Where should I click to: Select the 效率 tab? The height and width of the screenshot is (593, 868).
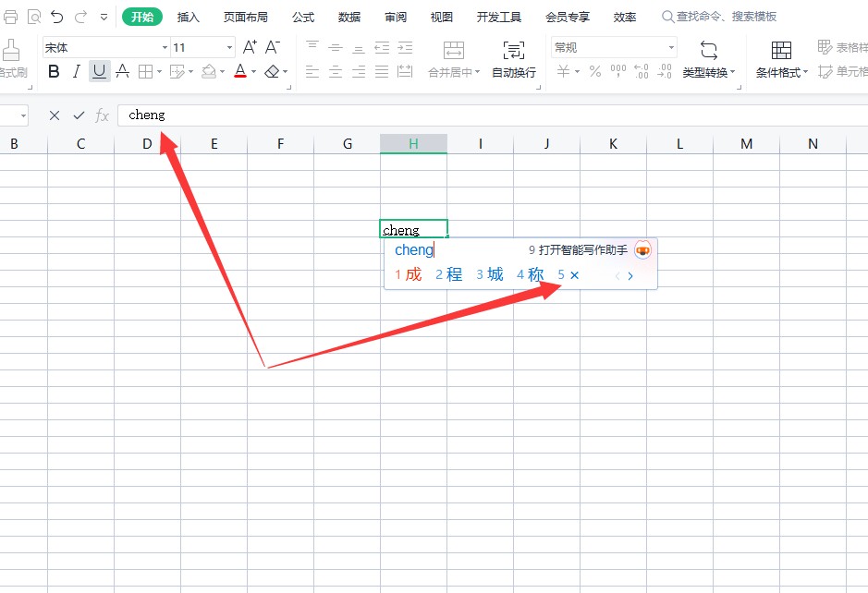[x=625, y=18]
